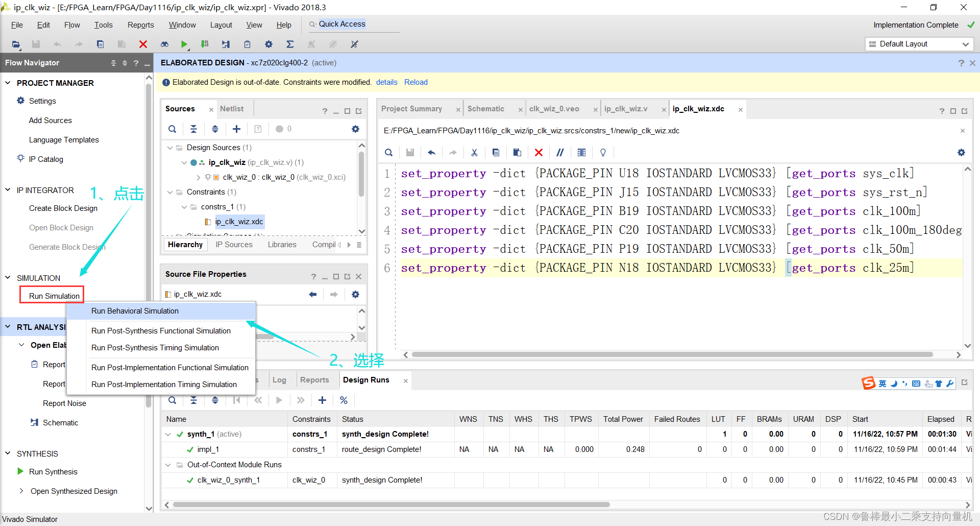Screen dimensions: 980x526
Task: Click previous file arrow in Source File Properties
Action: tap(313, 295)
